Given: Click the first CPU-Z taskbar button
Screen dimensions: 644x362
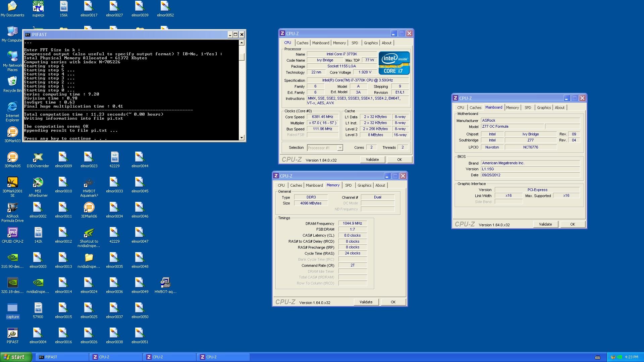Looking at the screenshot, I should (116, 357).
